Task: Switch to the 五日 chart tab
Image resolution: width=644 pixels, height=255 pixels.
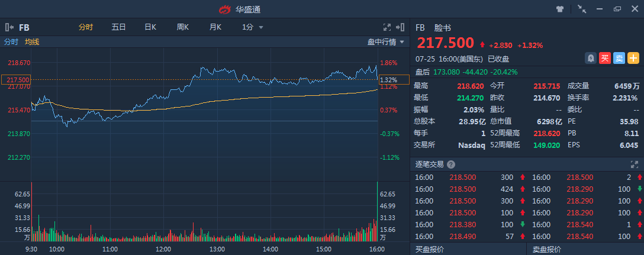Action: pyautogui.click(x=118, y=27)
